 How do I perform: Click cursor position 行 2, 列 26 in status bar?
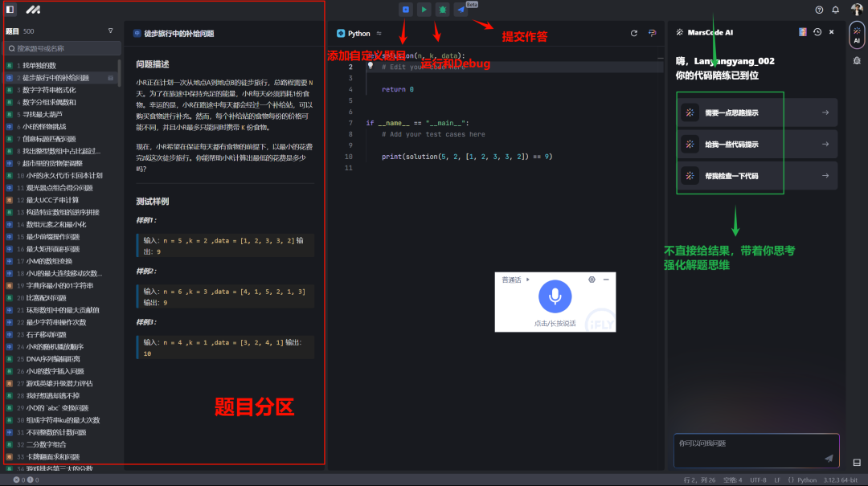click(x=699, y=480)
